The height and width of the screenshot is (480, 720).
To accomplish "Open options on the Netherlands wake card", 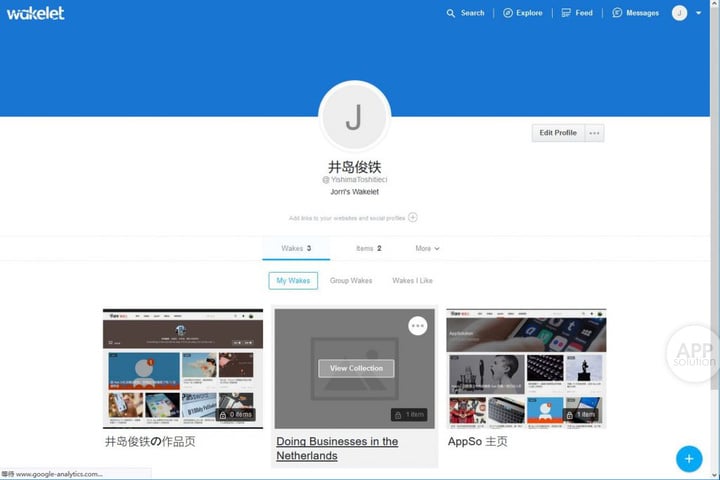I will [417, 326].
